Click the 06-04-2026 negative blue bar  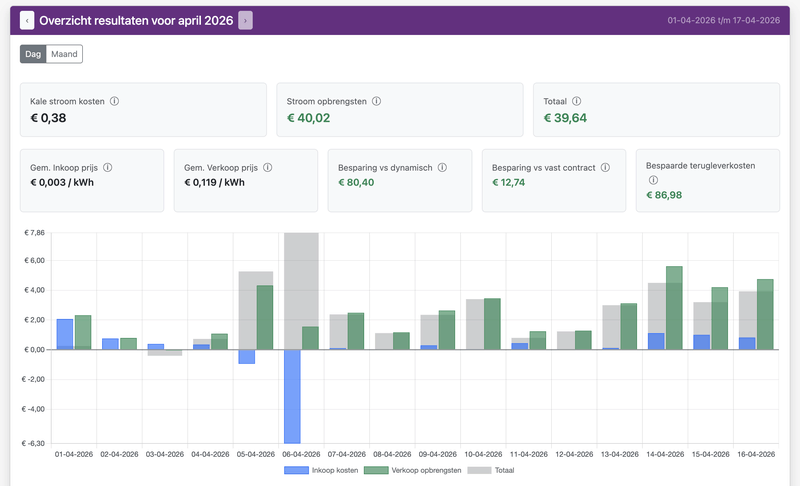tap(292, 396)
